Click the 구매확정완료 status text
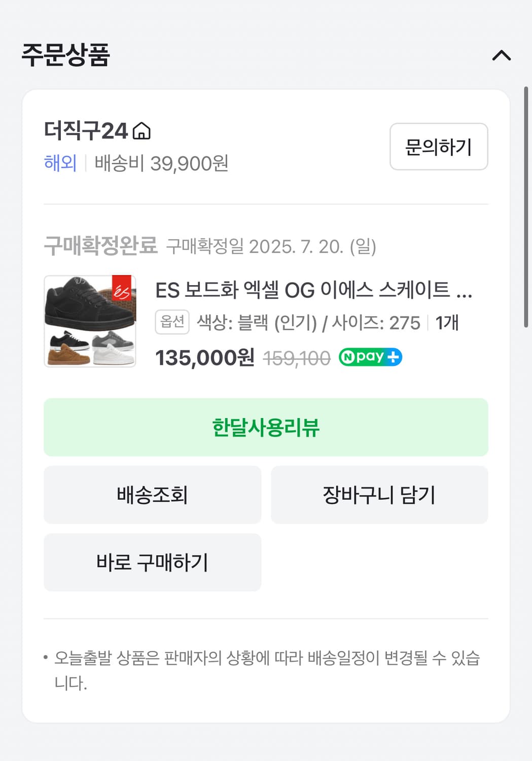Screen dimensions: 532x761 point(100,246)
